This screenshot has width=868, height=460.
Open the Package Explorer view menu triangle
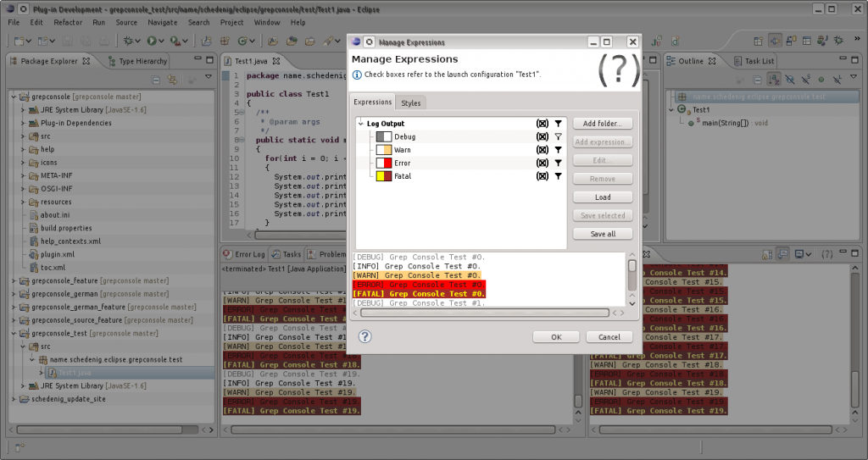[209, 77]
